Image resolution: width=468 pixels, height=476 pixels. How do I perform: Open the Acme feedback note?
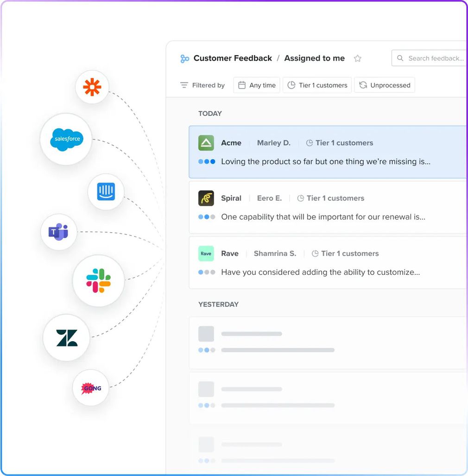point(325,162)
